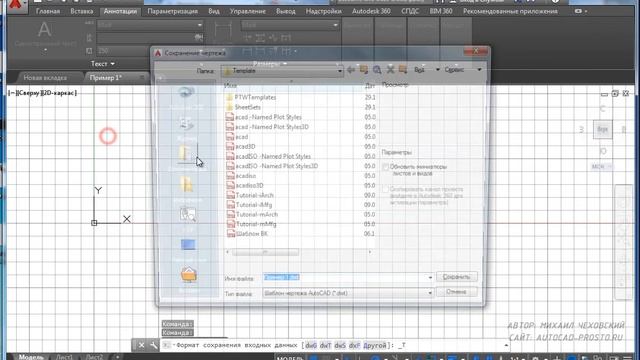Toggle copy design feed to Autodesk 360 checkbox
Screen dimensions: 640x360
coord(385,189)
